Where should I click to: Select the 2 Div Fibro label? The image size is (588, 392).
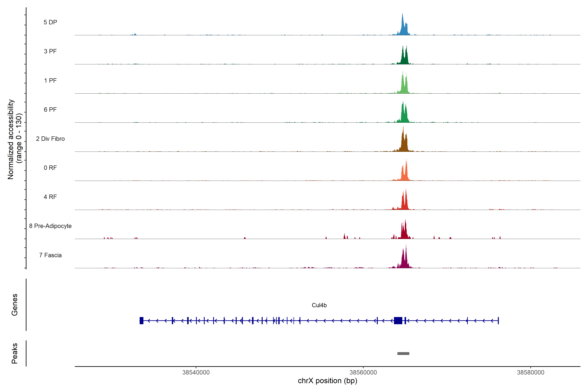(x=50, y=139)
